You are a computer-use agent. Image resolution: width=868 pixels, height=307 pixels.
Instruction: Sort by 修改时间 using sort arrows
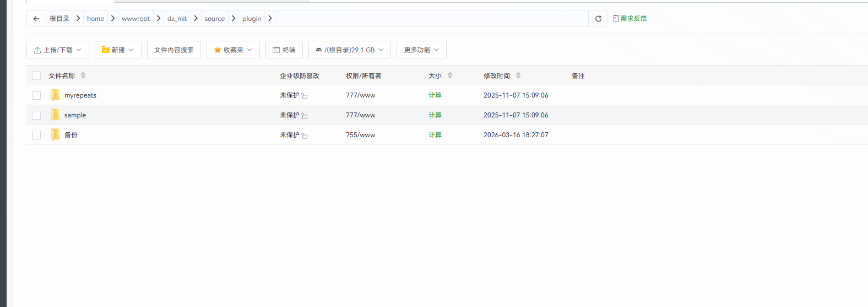coord(518,76)
